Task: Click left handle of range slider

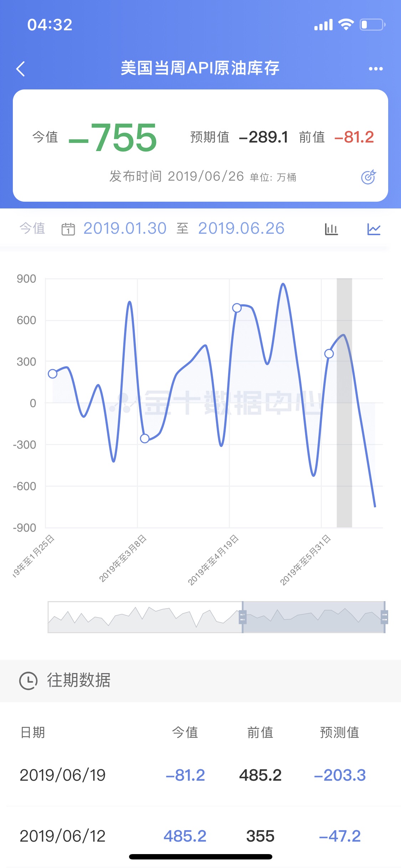Action: coord(243,617)
